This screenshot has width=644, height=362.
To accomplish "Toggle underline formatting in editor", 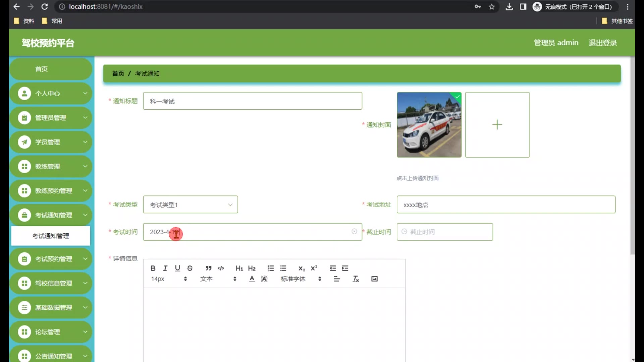I will [177, 268].
